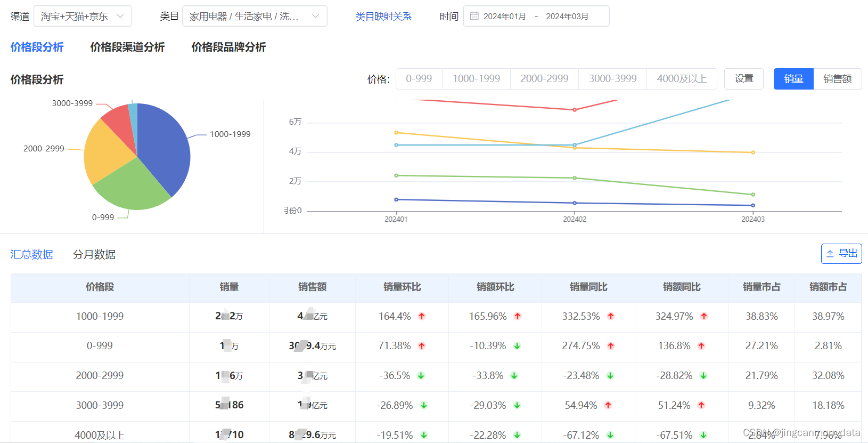Click the down arrow beside -33.8%

(x=514, y=376)
